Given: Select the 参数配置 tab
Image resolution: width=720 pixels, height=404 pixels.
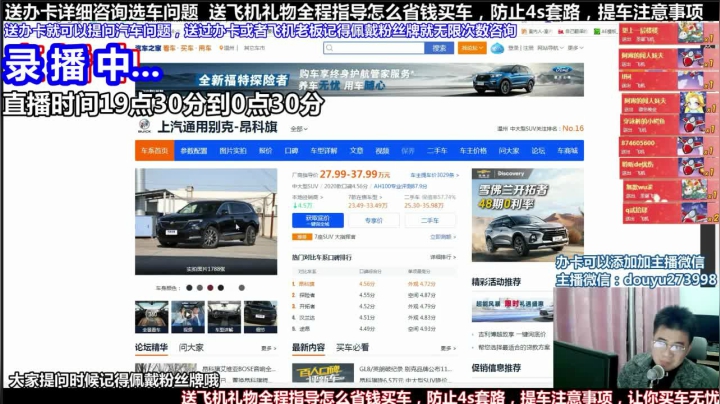Looking at the screenshot, I should coord(194,151).
